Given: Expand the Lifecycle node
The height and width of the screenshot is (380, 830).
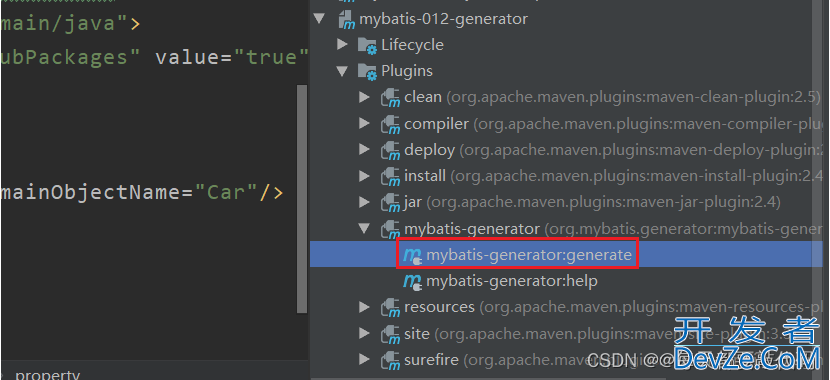Looking at the screenshot, I should [342, 44].
